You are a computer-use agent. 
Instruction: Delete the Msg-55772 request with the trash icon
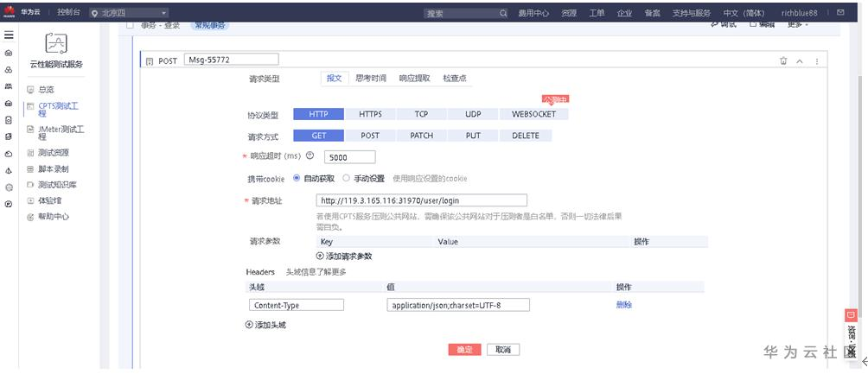[x=782, y=60]
